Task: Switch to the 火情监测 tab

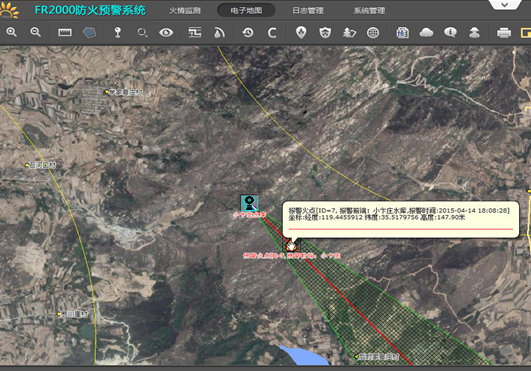Action: click(185, 11)
